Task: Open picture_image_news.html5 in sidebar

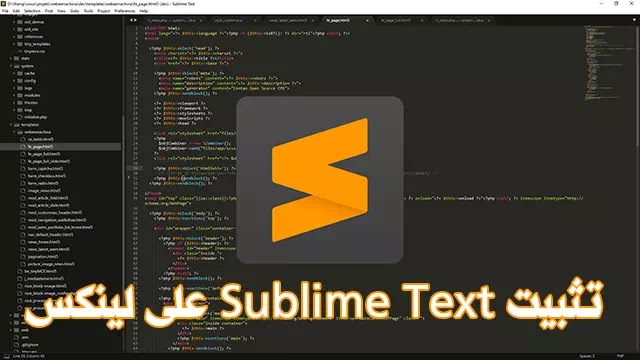Action: (x=51, y=264)
